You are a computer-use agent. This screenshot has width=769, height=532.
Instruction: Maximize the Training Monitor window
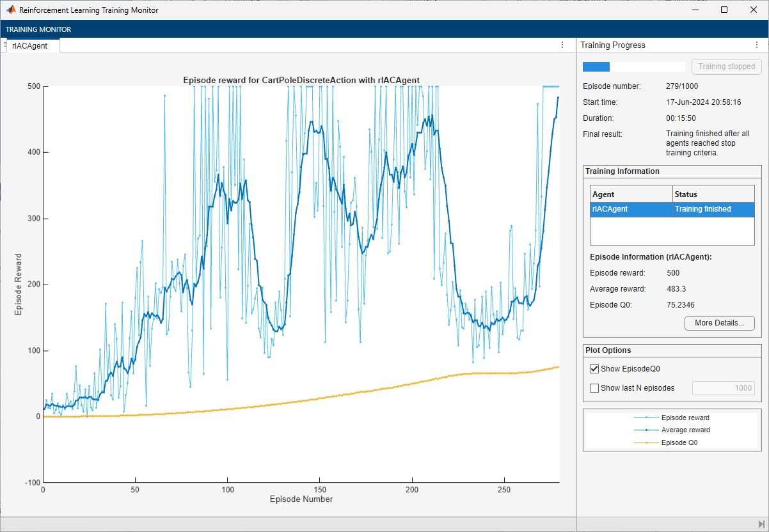[x=724, y=10]
